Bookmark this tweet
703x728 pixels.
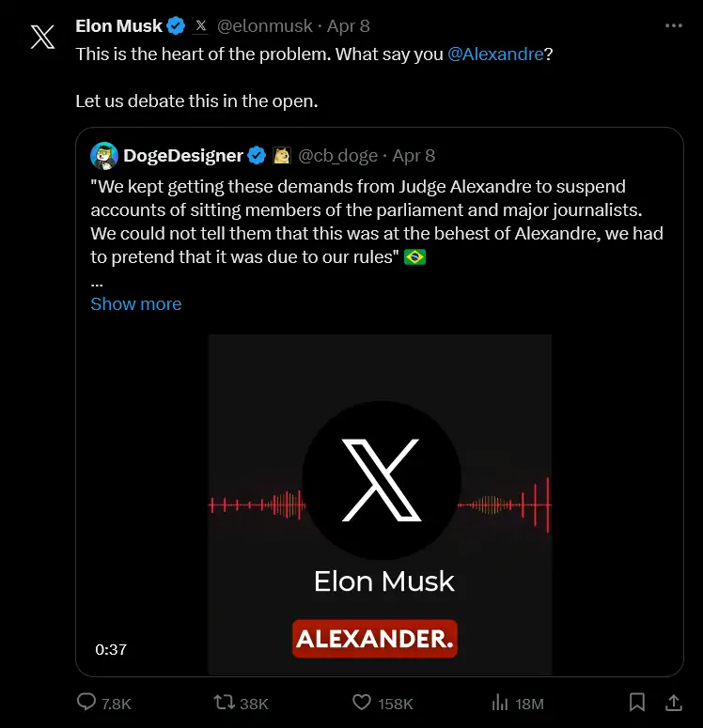tap(636, 703)
